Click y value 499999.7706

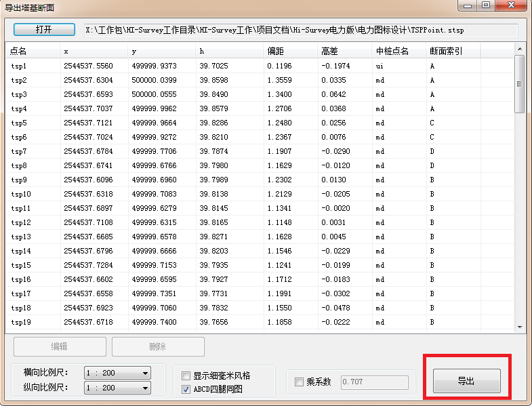click(154, 151)
